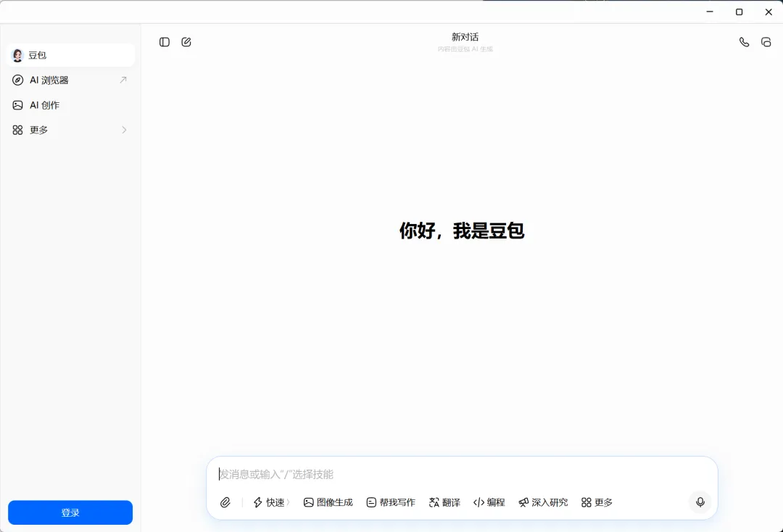Open 豆包 chat in sidebar
This screenshot has width=783, height=532.
(x=71, y=55)
